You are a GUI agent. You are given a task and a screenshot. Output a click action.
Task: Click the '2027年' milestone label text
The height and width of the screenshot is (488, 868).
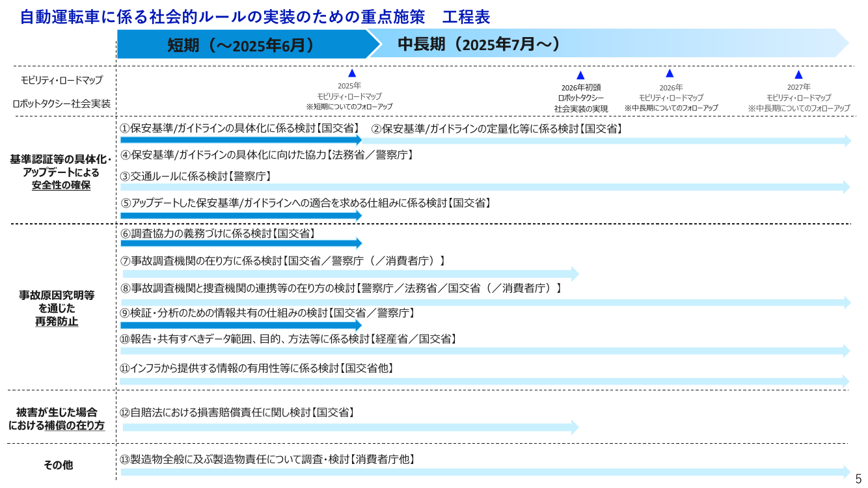point(798,87)
